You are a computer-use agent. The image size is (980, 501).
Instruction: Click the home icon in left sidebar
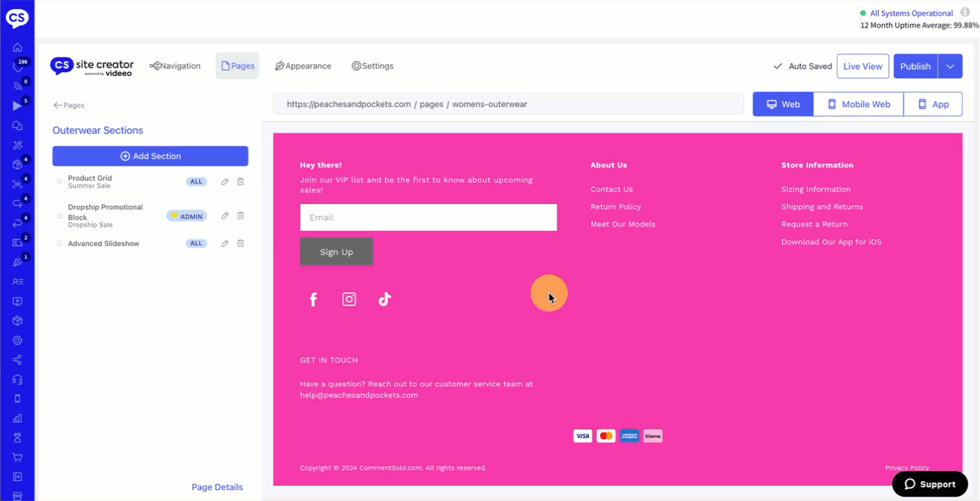(17, 48)
